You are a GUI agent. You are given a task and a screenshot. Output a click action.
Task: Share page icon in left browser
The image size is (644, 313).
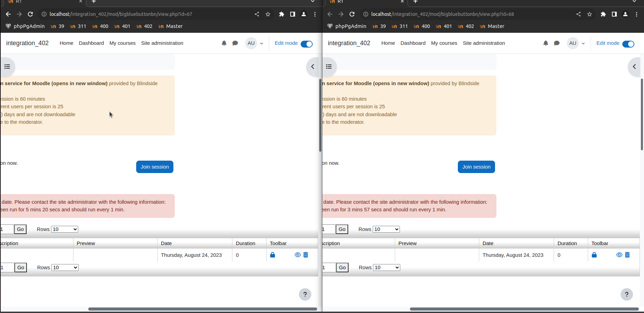point(257,14)
